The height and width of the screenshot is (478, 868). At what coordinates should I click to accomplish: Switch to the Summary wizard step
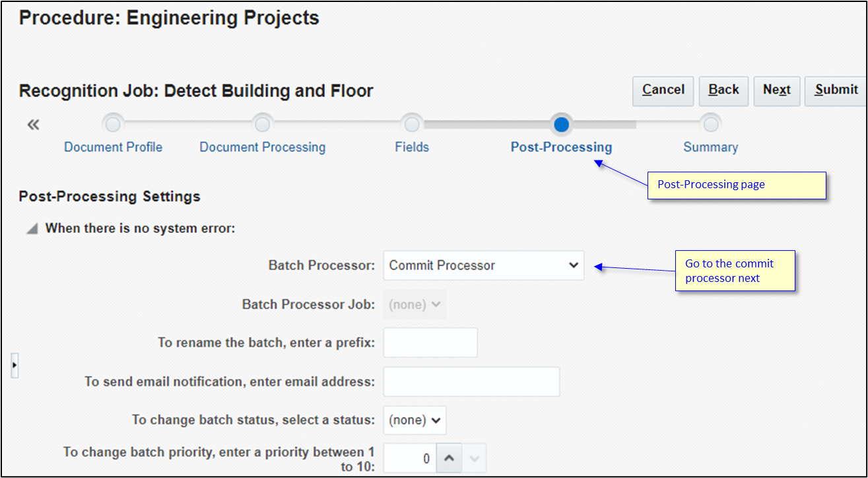[x=711, y=147]
